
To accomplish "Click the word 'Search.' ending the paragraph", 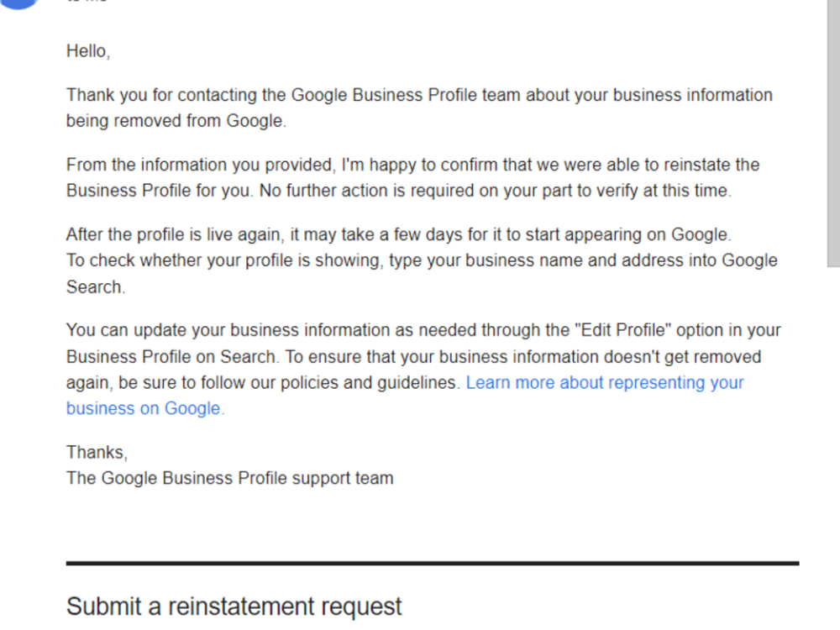I will (96, 287).
